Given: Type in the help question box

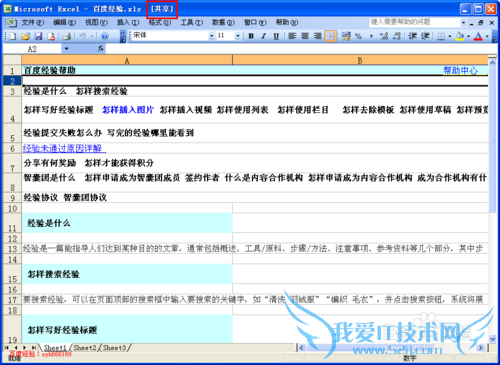Looking at the screenshot, I should (415, 22).
